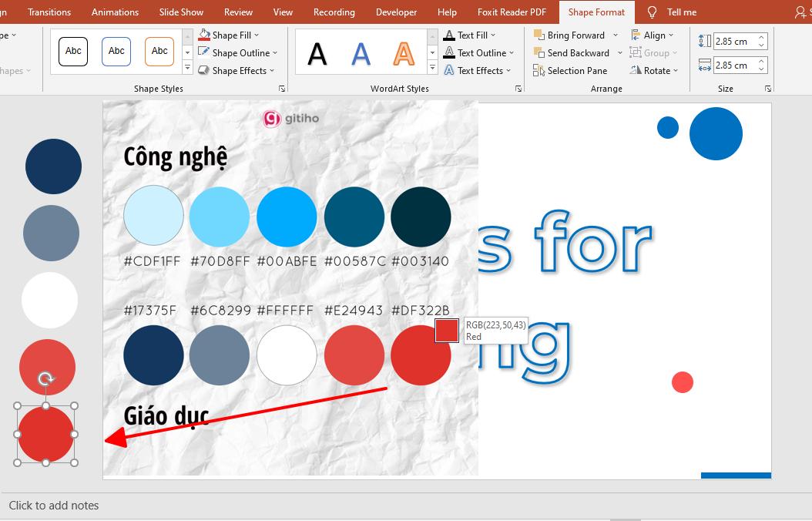Click the #003140 dark teal circle
Image resolution: width=812 pixels, height=521 pixels.
click(421, 217)
